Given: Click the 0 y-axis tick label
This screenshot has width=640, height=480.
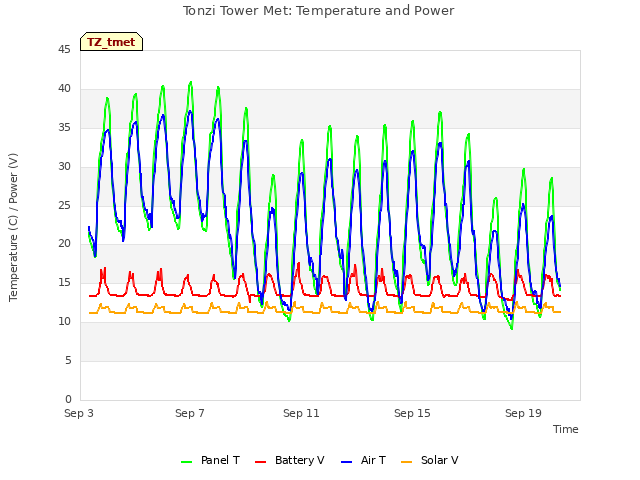Looking at the screenshot, I should pyautogui.click(x=68, y=399).
